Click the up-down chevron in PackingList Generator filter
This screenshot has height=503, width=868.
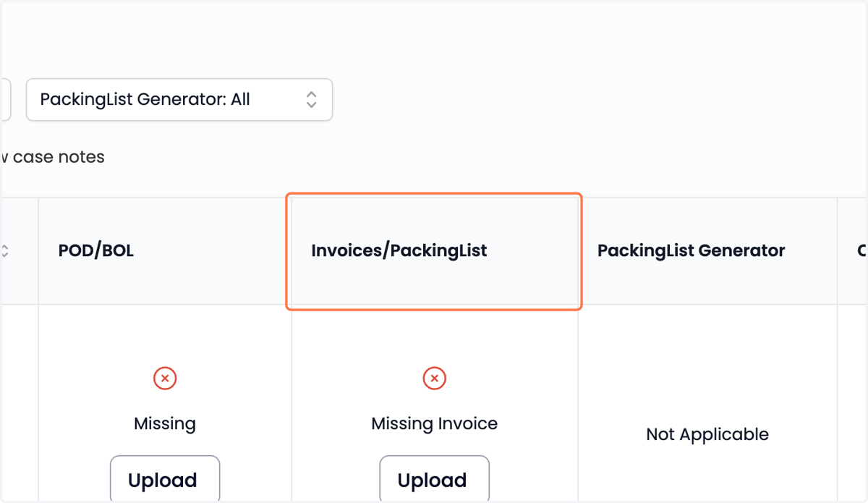coord(311,100)
